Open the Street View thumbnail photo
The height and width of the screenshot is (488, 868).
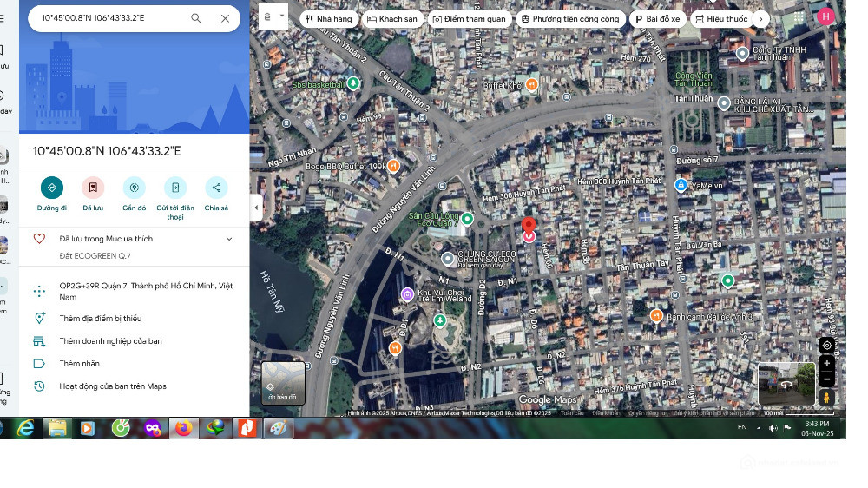click(x=786, y=383)
